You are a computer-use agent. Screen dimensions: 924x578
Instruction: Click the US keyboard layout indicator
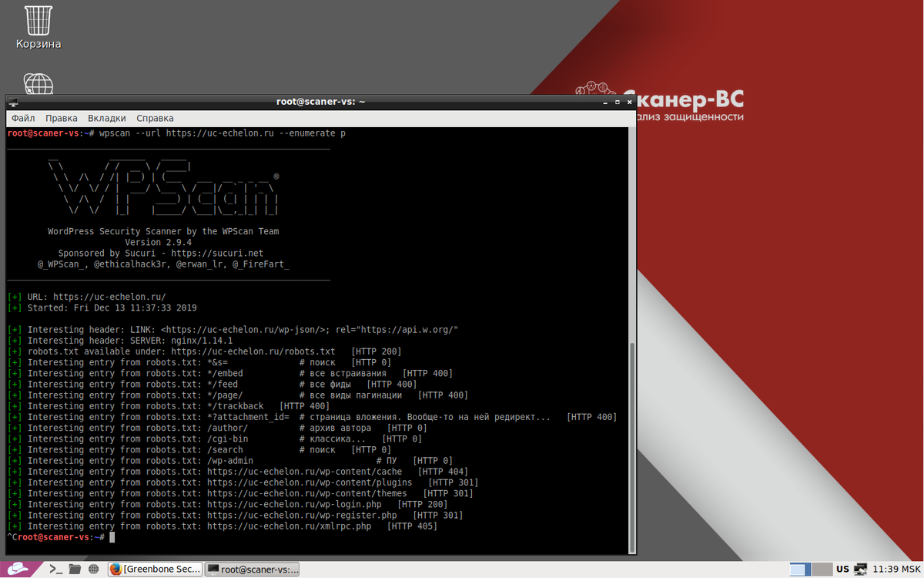pos(842,570)
